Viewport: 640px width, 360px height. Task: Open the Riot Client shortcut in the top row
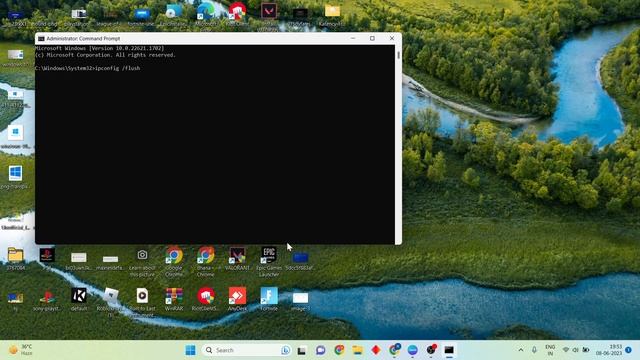point(237,11)
